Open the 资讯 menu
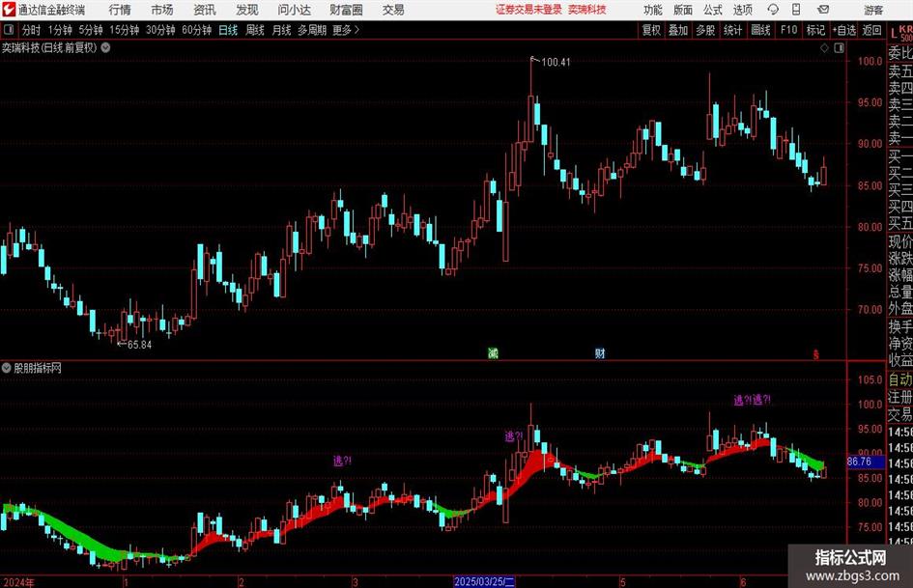The width and height of the screenshot is (913, 588). (x=205, y=10)
